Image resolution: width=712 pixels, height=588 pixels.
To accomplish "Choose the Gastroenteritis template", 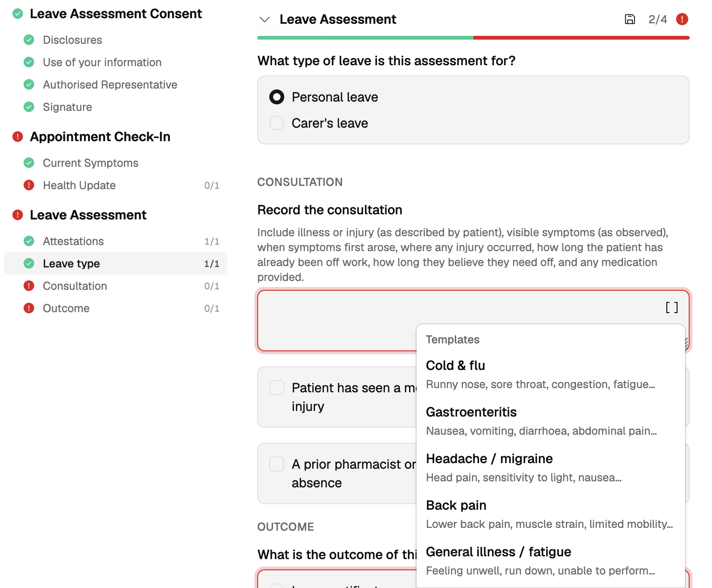I will click(550, 421).
